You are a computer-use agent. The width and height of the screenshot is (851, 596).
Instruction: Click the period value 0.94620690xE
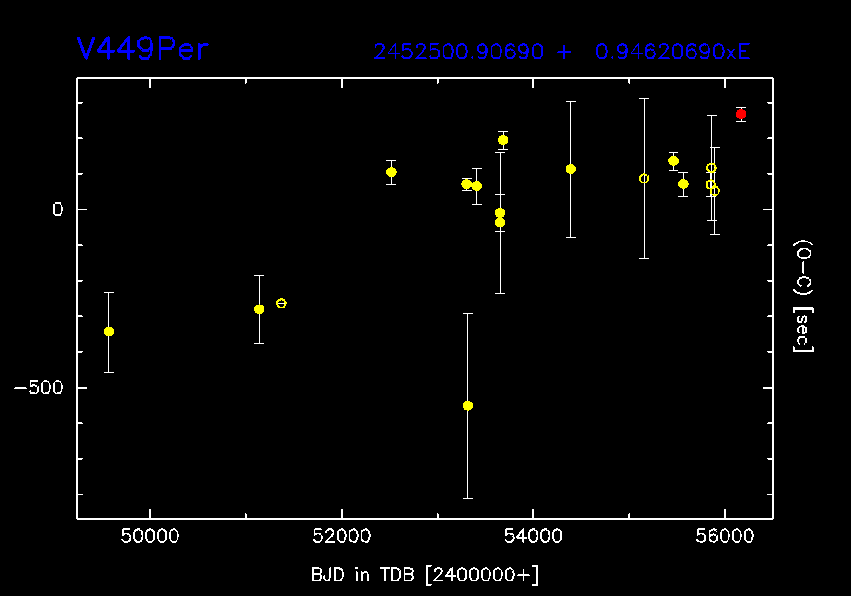pos(672,52)
